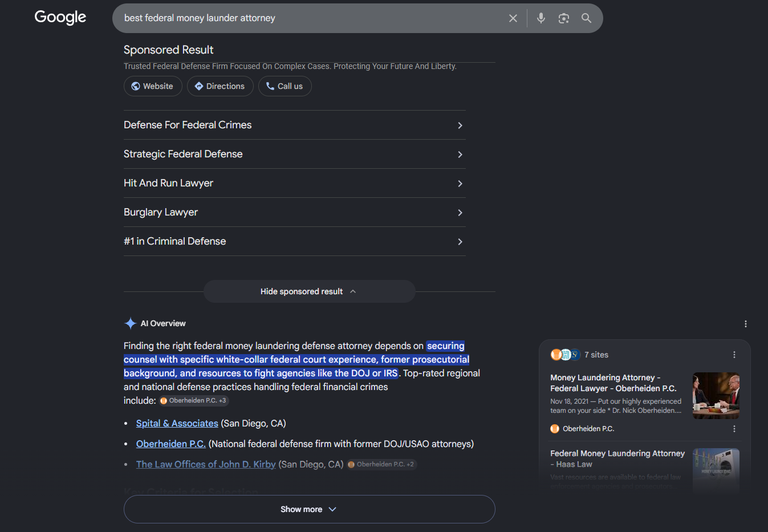Open #1 in Criminal Defense row
The width and height of the screenshot is (768, 532).
(295, 241)
